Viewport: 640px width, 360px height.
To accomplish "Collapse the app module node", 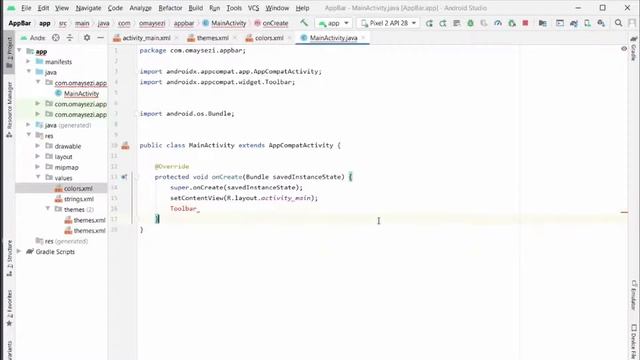I will coord(19,51).
